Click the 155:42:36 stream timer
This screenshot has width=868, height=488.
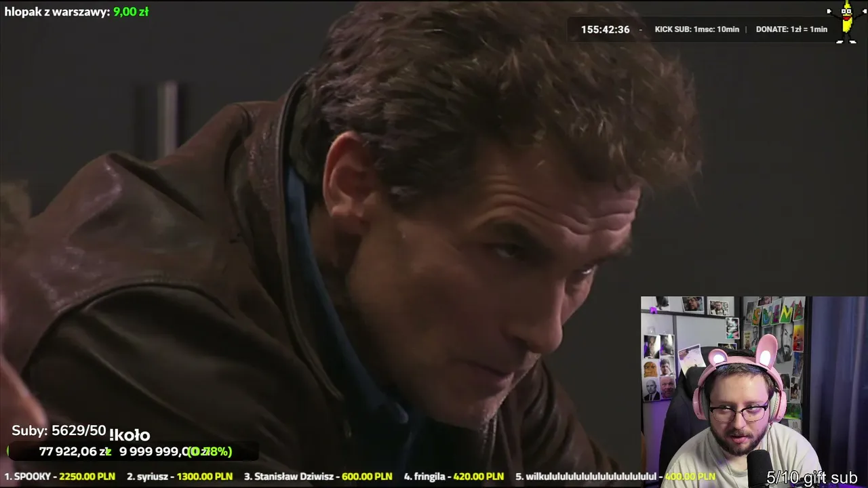[605, 30]
